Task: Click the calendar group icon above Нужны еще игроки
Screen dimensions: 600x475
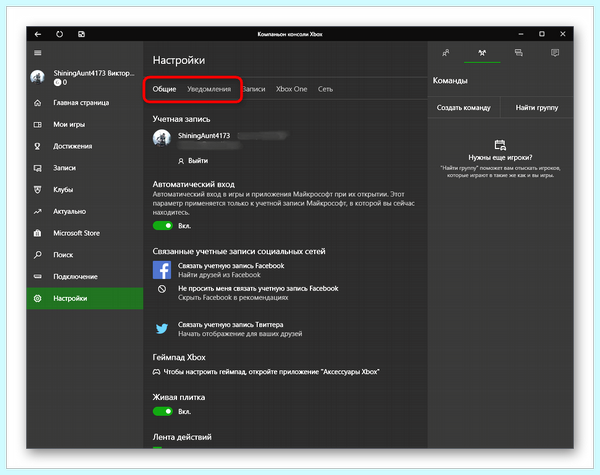Action: [500, 145]
